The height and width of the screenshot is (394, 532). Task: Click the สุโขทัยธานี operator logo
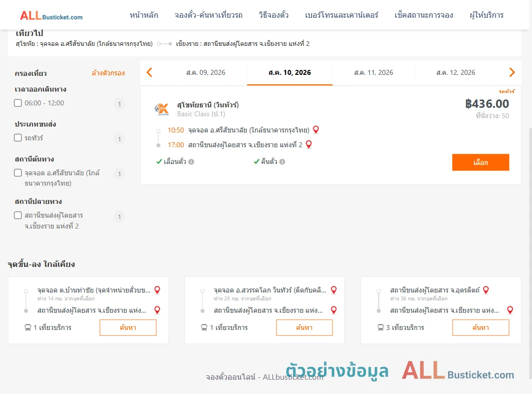(x=162, y=109)
